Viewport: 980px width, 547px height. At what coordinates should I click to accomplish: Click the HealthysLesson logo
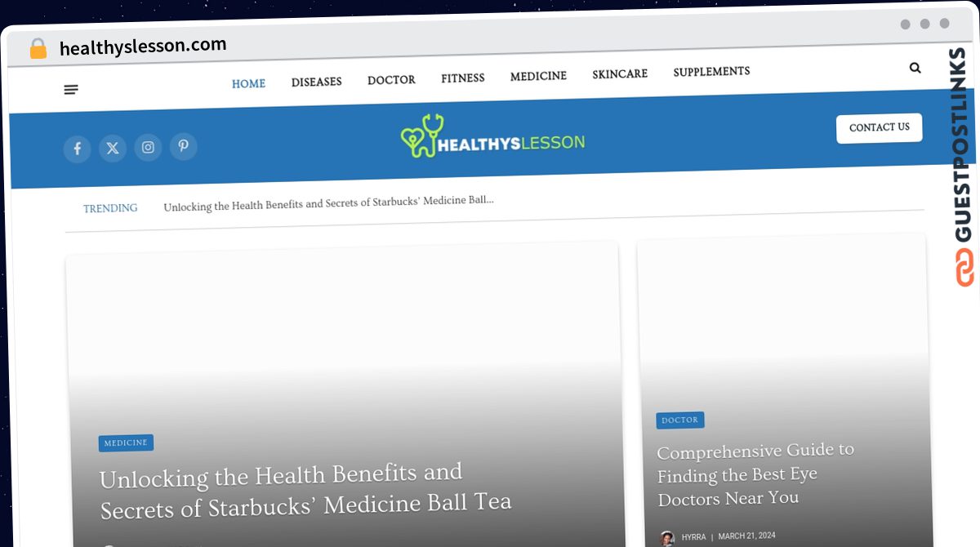492,136
